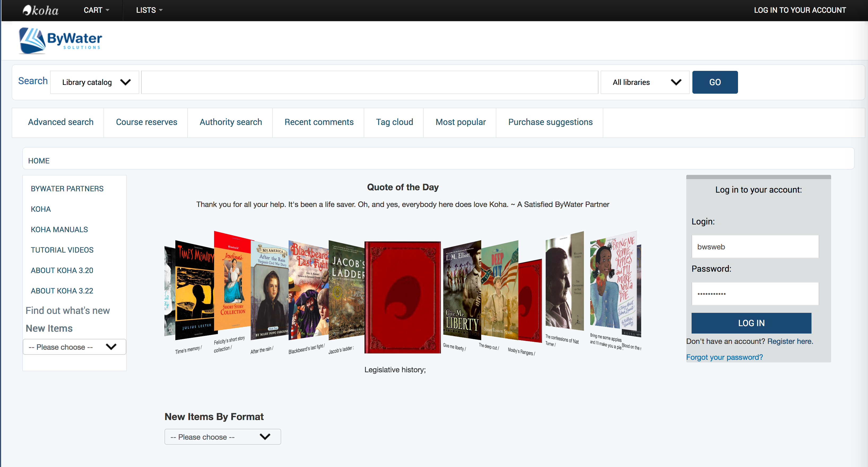Screen dimensions: 868x467
Task: Select The Confessions of Nat Turner cover
Action: (x=565, y=281)
